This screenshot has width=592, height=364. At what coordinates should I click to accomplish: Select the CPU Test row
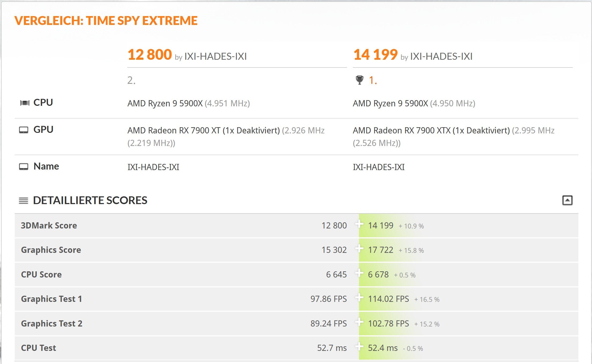coord(296,348)
